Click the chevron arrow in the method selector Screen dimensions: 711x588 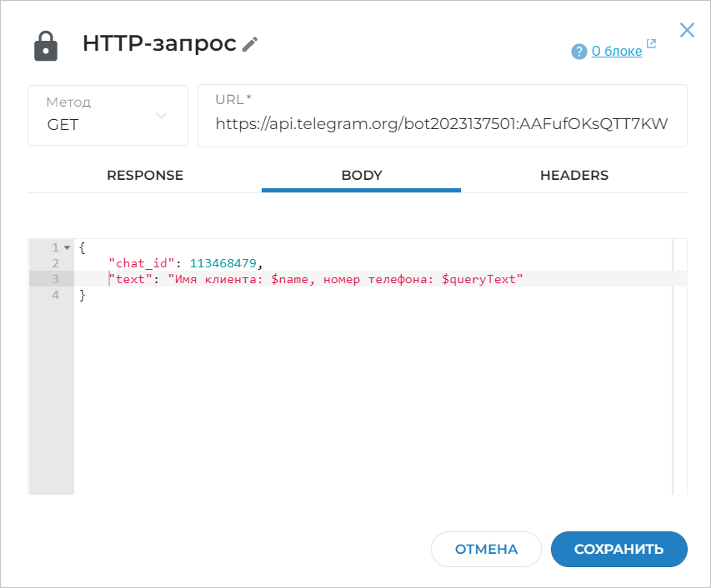pos(162,117)
